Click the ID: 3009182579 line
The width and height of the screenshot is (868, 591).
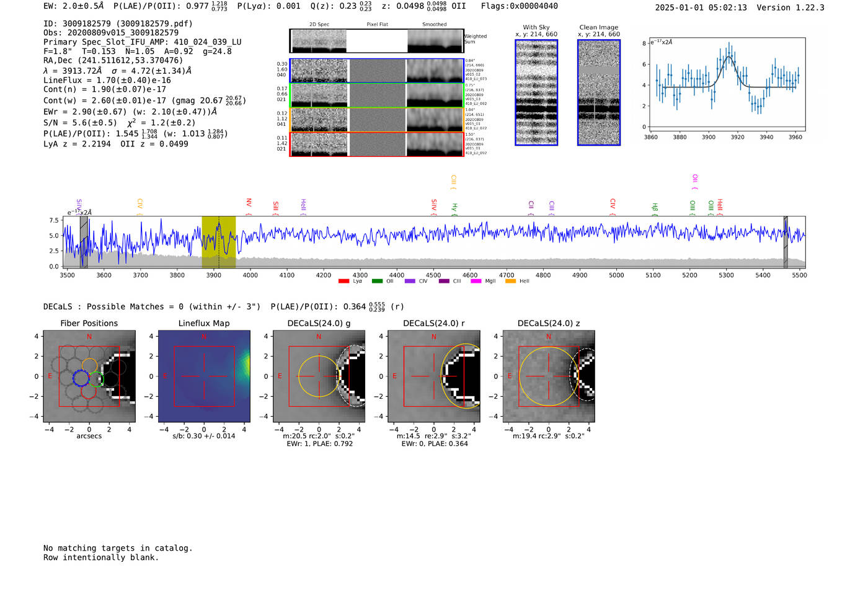[118, 24]
